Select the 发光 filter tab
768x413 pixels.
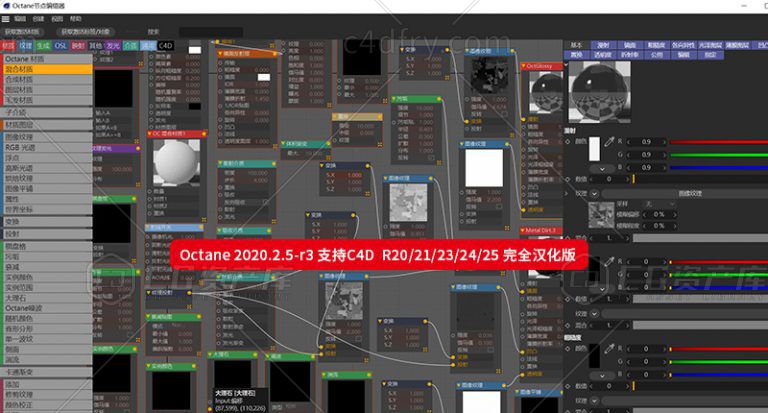[113, 46]
